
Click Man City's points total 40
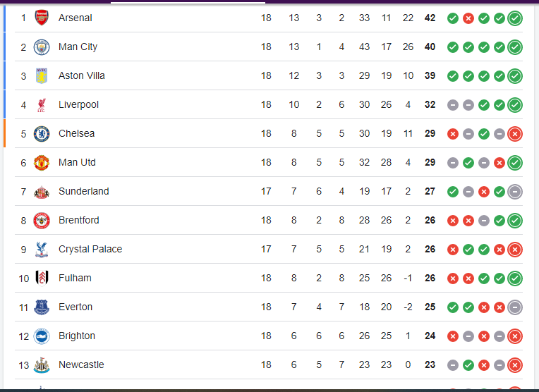coord(430,47)
